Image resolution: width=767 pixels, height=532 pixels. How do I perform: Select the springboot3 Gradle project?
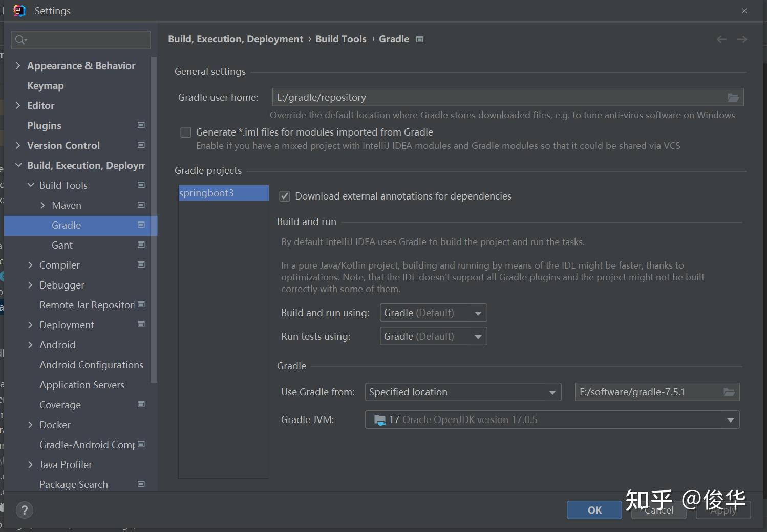click(x=223, y=193)
